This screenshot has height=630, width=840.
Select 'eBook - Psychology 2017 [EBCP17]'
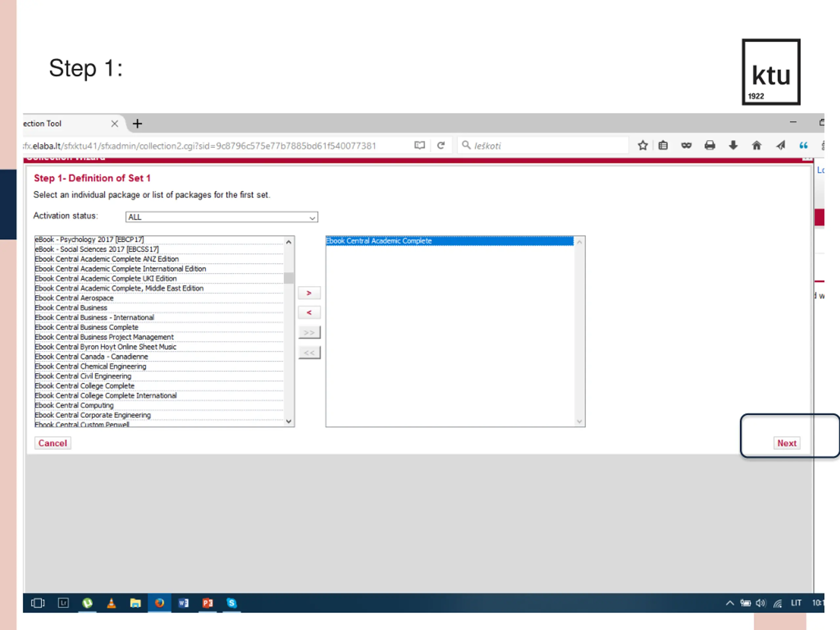point(159,240)
